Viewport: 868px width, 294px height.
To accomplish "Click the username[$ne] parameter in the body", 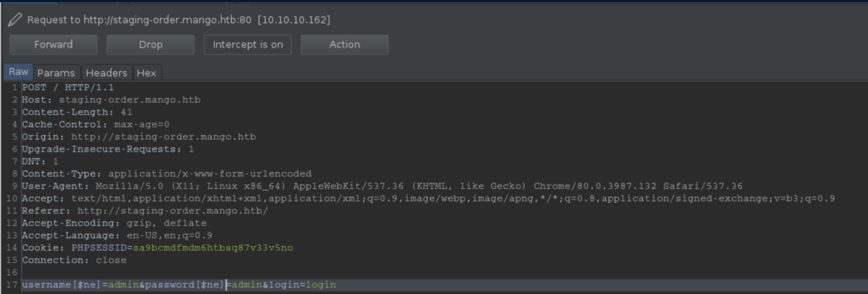I will 60,285.
